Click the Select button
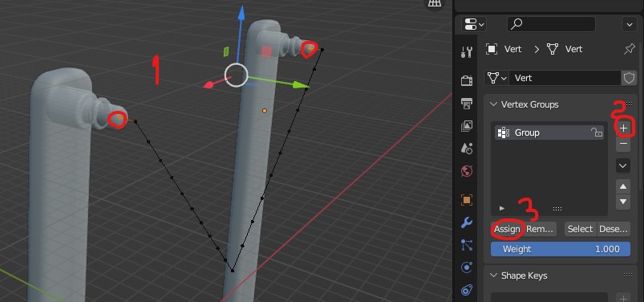The image size is (644, 302). click(581, 229)
